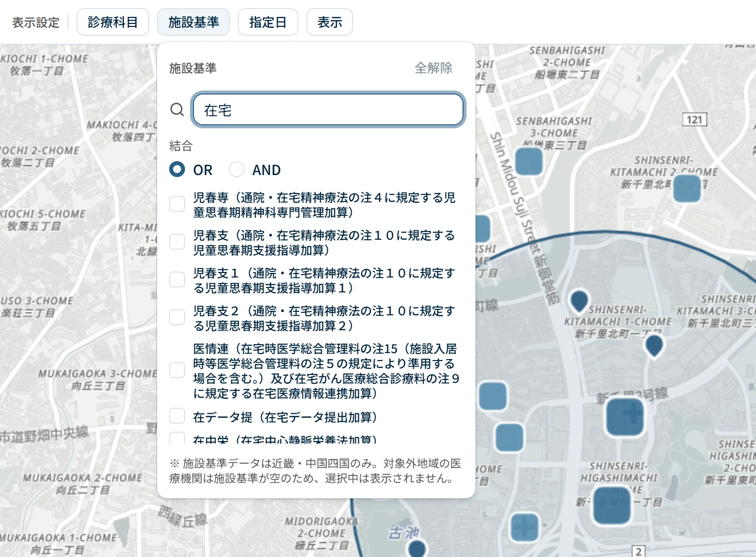Click the square marker at SHINSENRI-HIGASHIMACHI
Screen dimensions: 756x557
pos(612,505)
